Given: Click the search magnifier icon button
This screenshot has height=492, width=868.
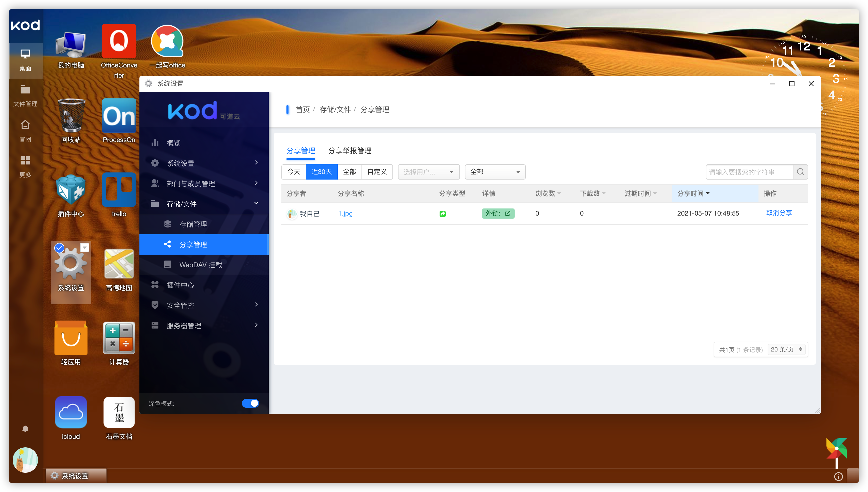Looking at the screenshot, I should pyautogui.click(x=800, y=172).
